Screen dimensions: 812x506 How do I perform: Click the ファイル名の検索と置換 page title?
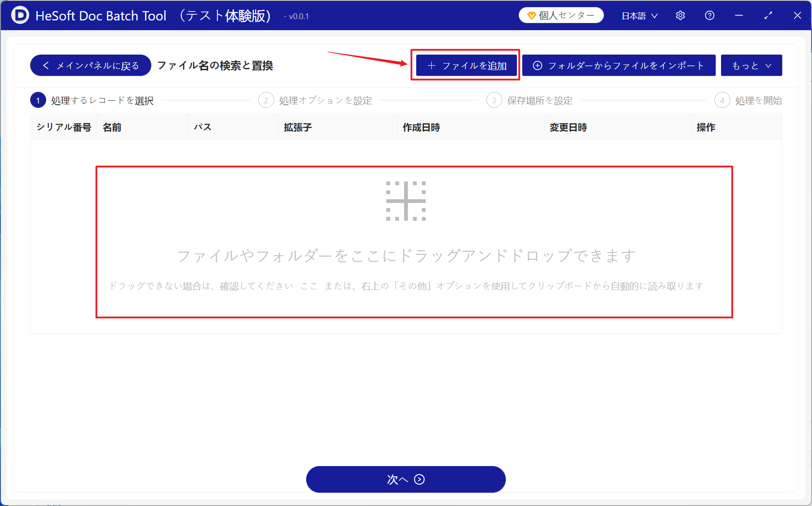point(215,66)
